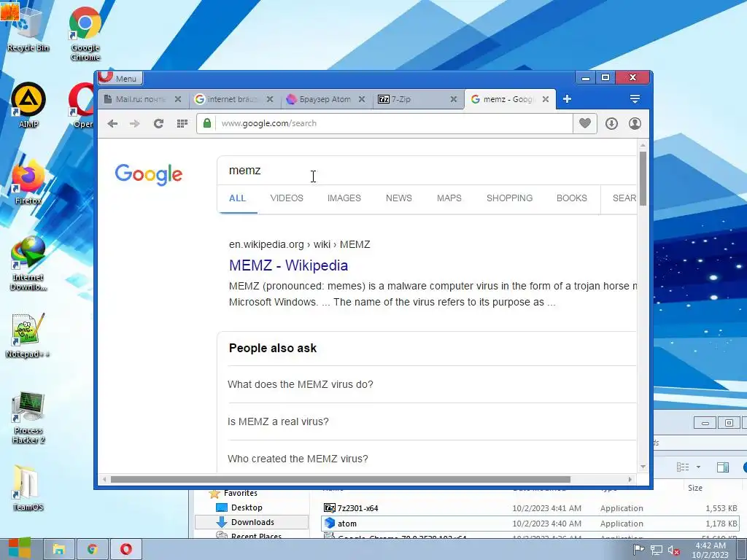Click the muted volume tray icon

(673, 551)
